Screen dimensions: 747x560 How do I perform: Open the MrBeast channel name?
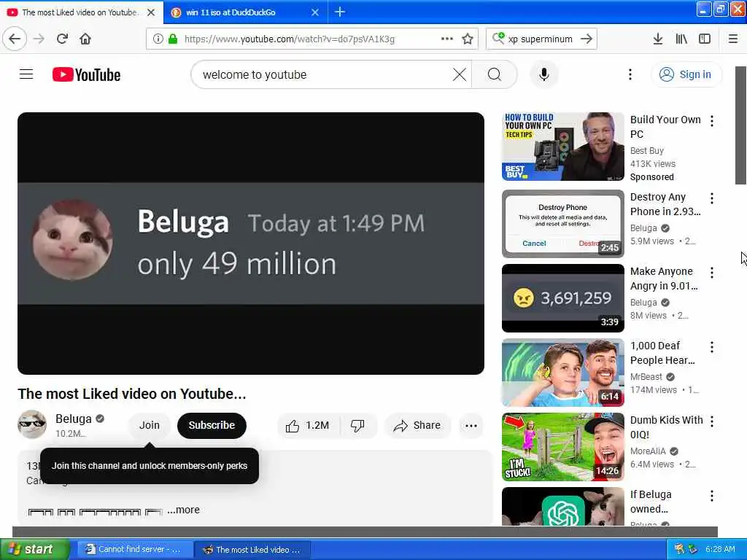(x=646, y=377)
